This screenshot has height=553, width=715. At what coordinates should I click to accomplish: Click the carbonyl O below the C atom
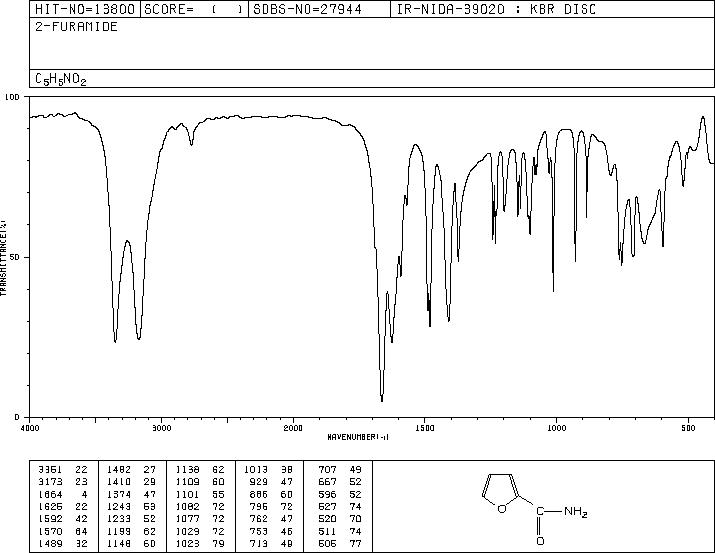tap(540, 541)
